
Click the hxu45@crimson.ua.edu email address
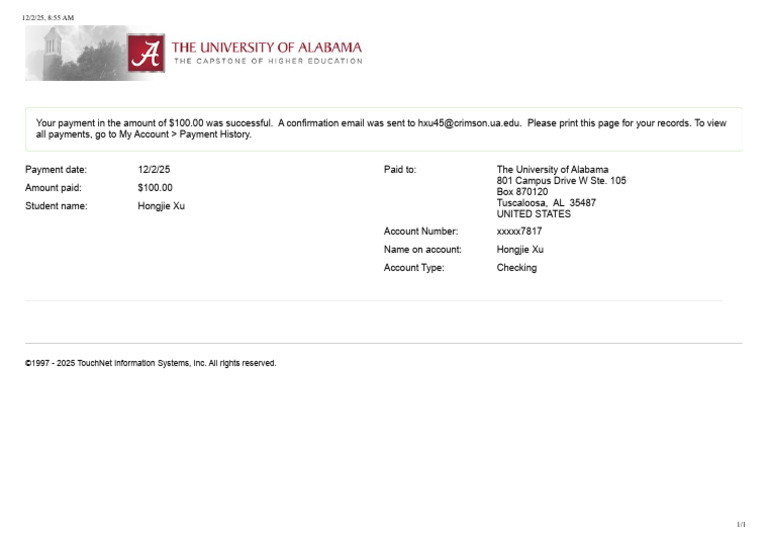[469, 123]
